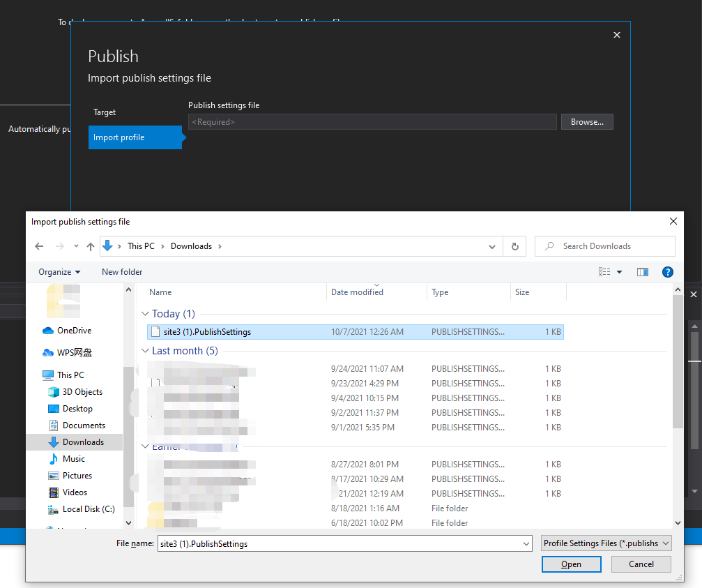Select the site3 (1).PublishSettings file
The width and height of the screenshot is (702, 588).
tap(208, 331)
